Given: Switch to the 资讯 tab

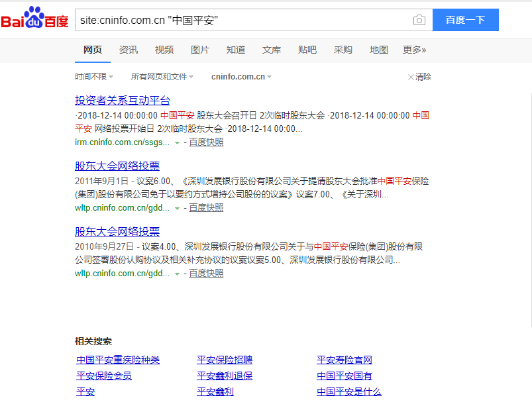Looking at the screenshot, I should (129, 50).
